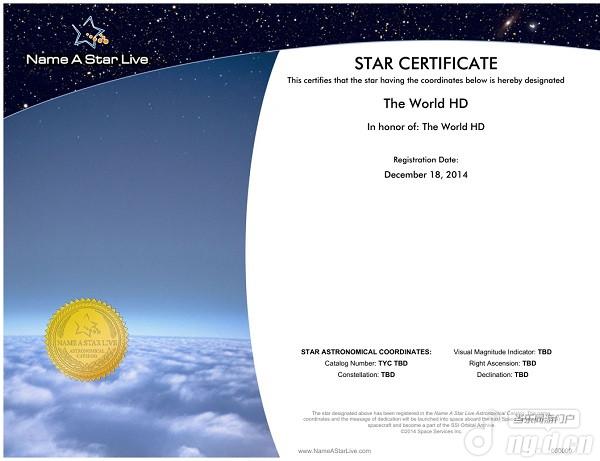Click the Catalog Number TYC TBD field
600x461 pixels.
(x=366, y=363)
